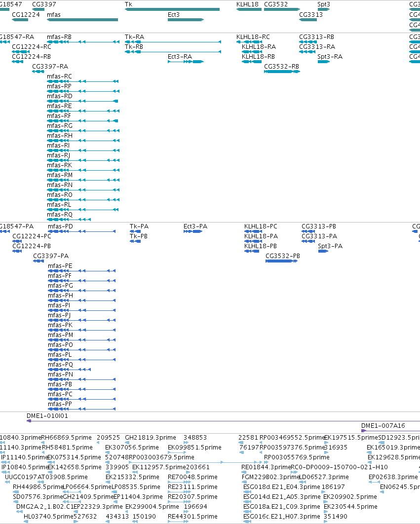The width and height of the screenshot is (420, 524).
Task: Click protein label mfas-PN
Action: pos(60,374)
